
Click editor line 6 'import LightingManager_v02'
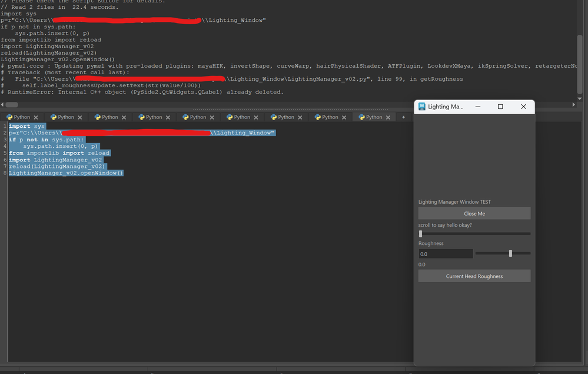[x=55, y=160]
